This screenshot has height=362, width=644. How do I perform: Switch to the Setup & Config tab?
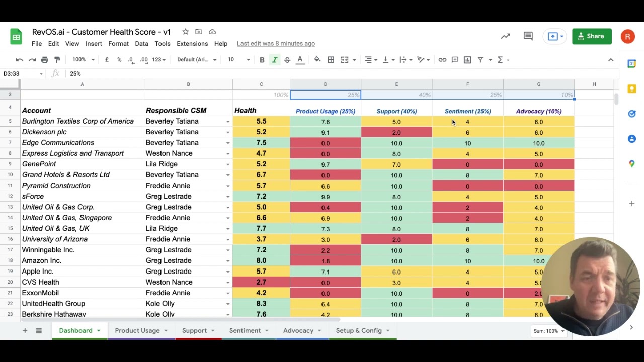pos(363,330)
